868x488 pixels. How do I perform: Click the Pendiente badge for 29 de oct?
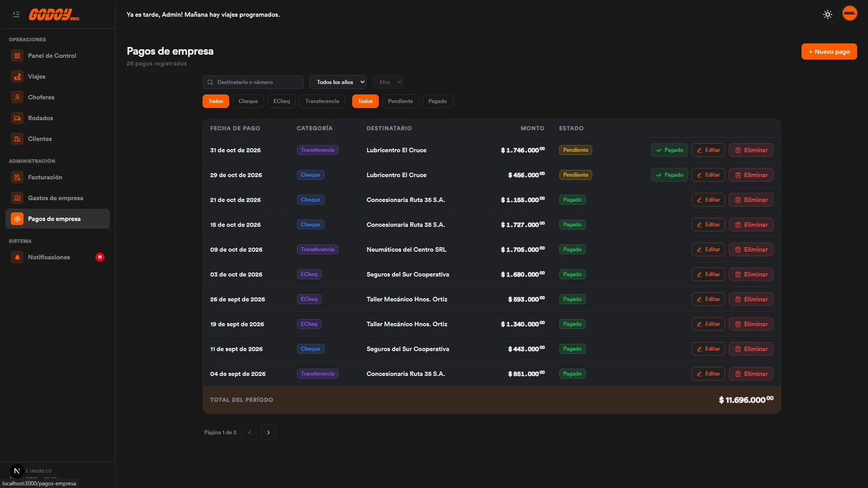576,175
